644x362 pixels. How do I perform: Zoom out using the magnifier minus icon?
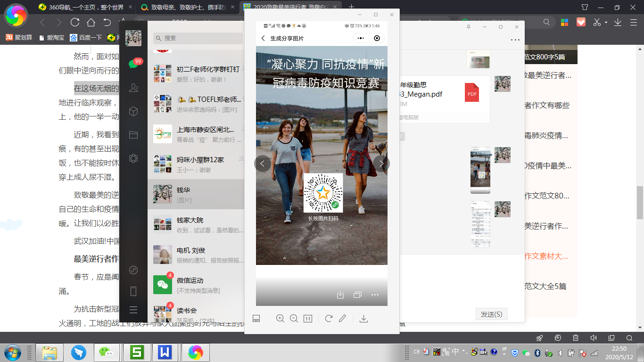(x=294, y=319)
